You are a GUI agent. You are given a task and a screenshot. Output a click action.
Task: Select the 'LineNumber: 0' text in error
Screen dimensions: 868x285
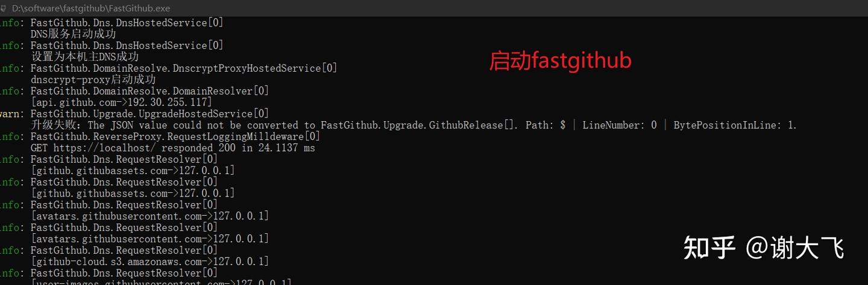point(620,125)
